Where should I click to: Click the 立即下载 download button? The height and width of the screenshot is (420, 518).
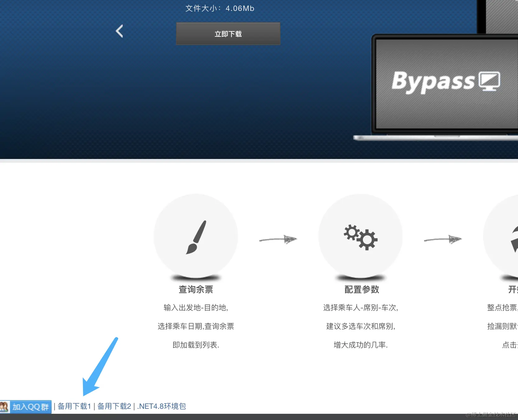[x=228, y=34]
